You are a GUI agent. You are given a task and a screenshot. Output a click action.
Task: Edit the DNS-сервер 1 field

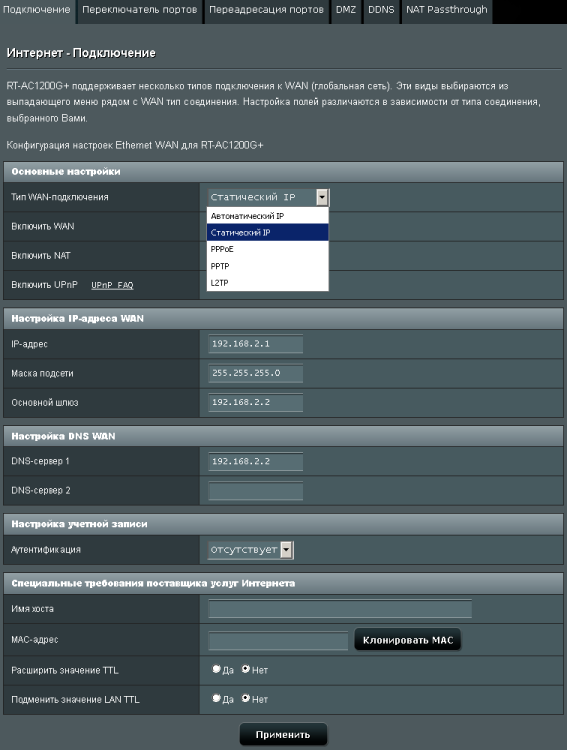(x=256, y=462)
